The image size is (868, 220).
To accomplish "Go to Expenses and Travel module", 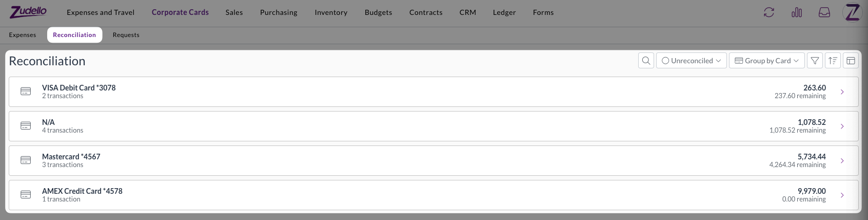I will (x=101, y=12).
